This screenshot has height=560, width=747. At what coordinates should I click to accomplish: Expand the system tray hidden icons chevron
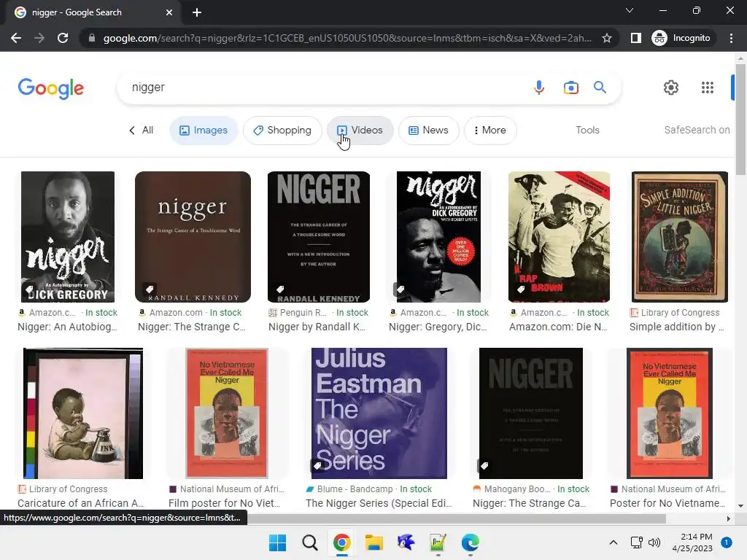tap(614, 542)
